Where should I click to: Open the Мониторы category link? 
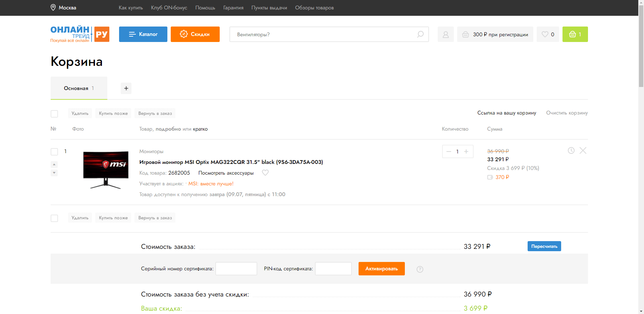point(151,151)
